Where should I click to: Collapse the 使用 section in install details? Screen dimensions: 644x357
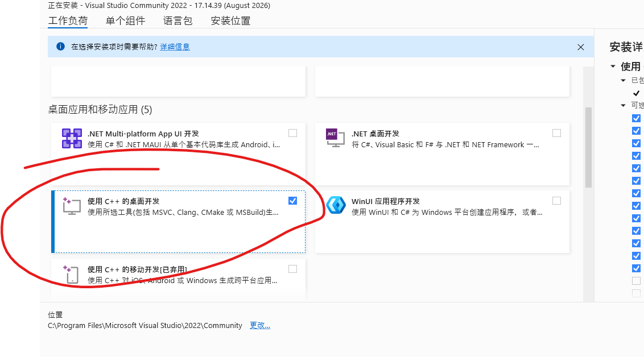click(x=613, y=66)
